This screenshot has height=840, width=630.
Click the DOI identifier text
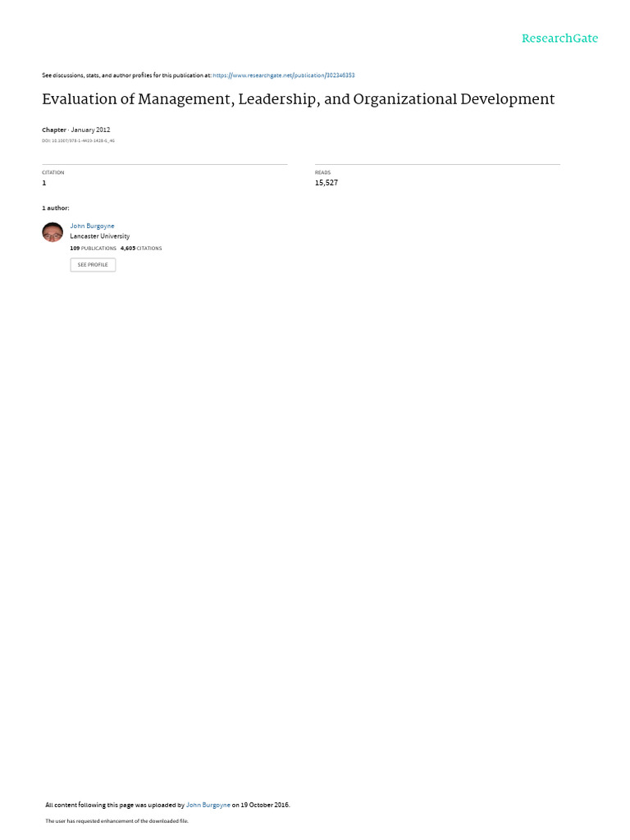78,141
